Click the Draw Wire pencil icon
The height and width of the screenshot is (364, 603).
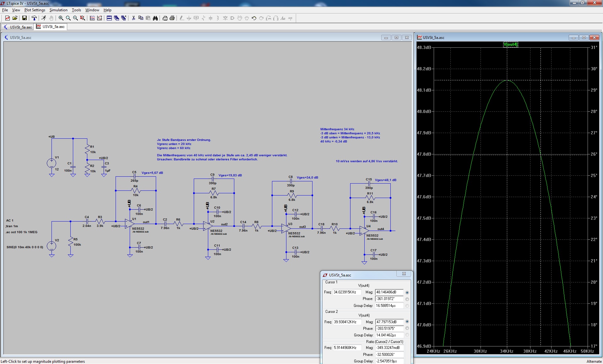coord(182,18)
